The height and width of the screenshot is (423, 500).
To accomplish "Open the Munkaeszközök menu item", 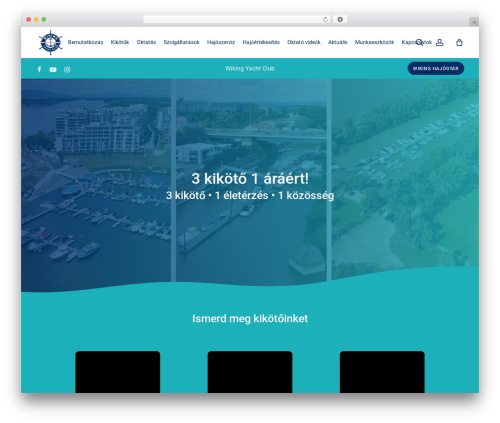I will [374, 42].
